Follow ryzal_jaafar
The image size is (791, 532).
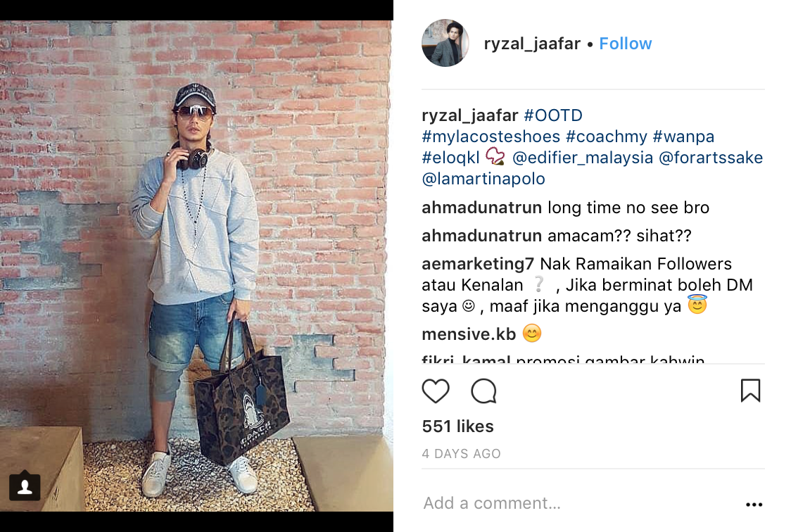(x=625, y=44)
